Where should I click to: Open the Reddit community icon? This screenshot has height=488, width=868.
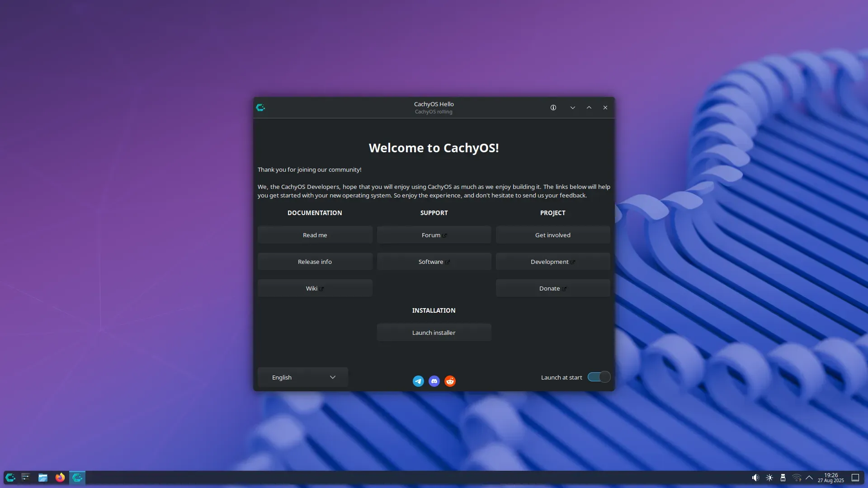coord(450,381)
